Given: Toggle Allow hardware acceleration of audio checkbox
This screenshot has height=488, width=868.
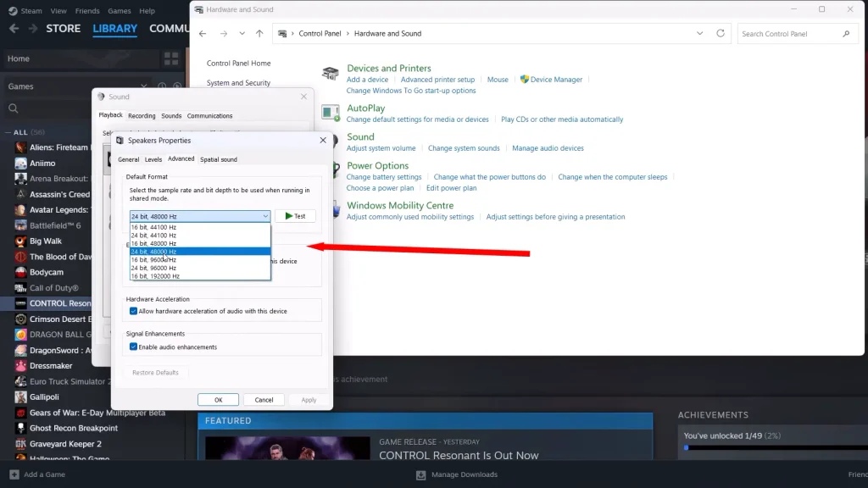Looking at the screenshot, I should point(133,311).
